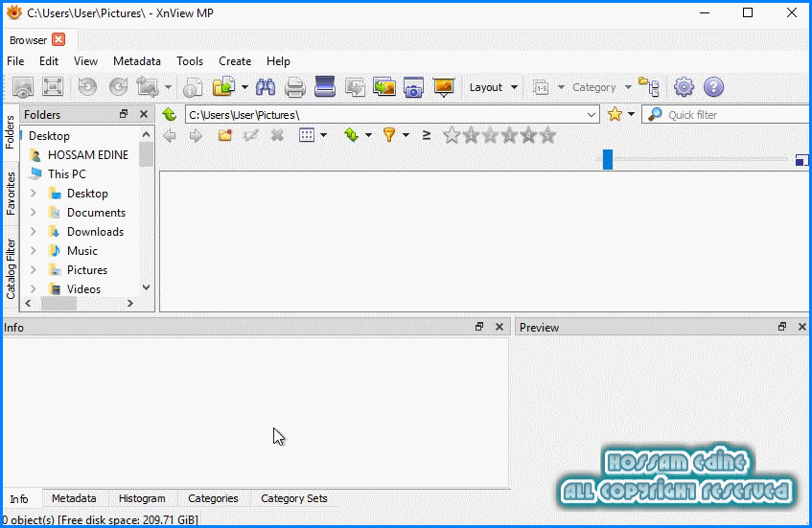Toggle folder tree hierarchy icon

coord(649,87)
